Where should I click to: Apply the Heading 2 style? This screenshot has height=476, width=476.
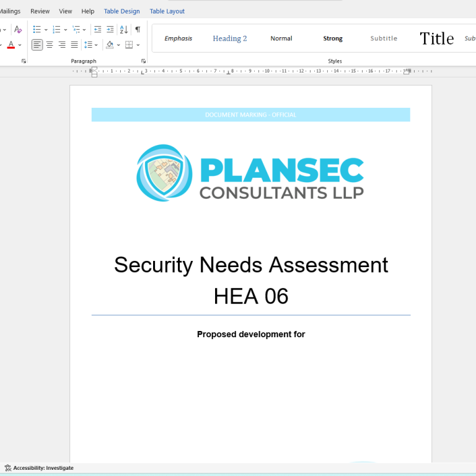[230, 38]
